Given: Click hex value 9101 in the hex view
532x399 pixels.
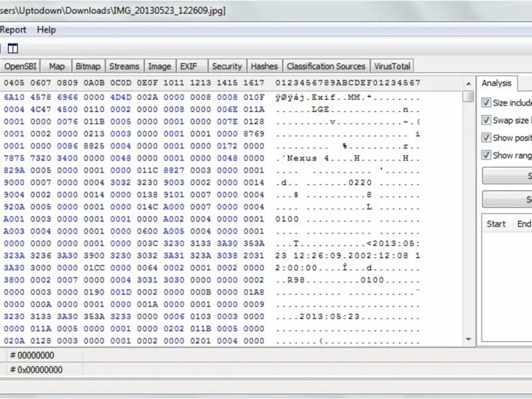Looking at the screenshot, I should tap(174, 195).
